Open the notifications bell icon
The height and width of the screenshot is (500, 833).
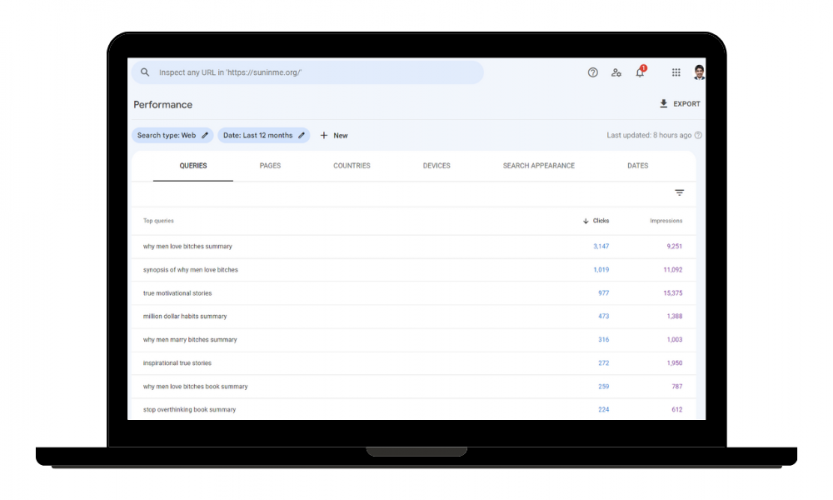coord(640,72)
